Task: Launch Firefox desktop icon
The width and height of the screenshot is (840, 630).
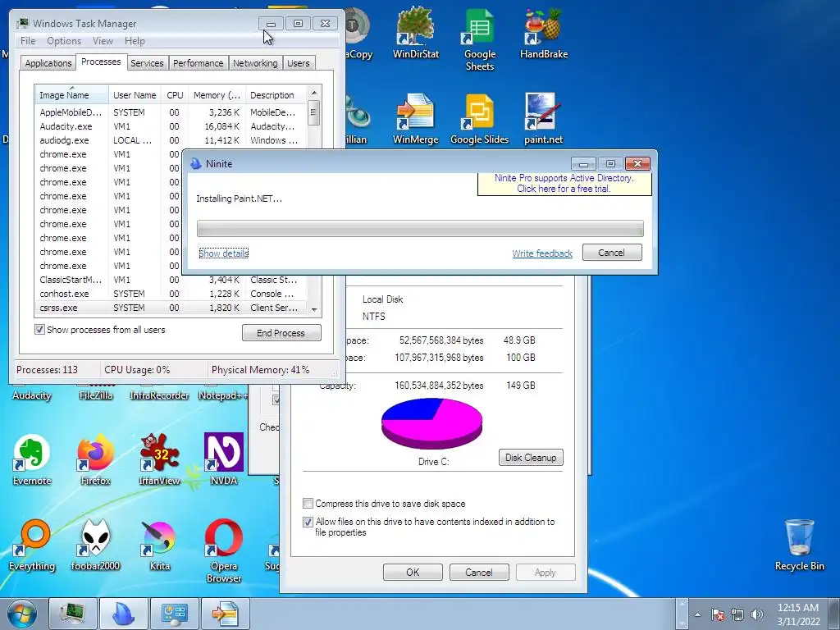Action: pyautogui.click(x=95, y=459)
